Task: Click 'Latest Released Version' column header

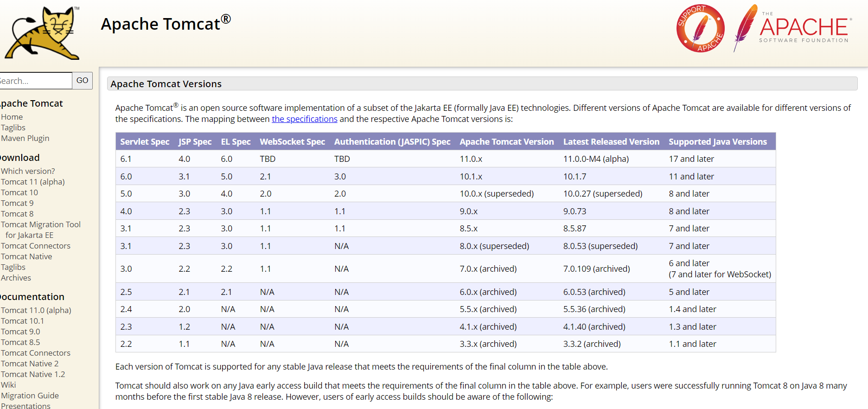Action: [x=611, y=141]
